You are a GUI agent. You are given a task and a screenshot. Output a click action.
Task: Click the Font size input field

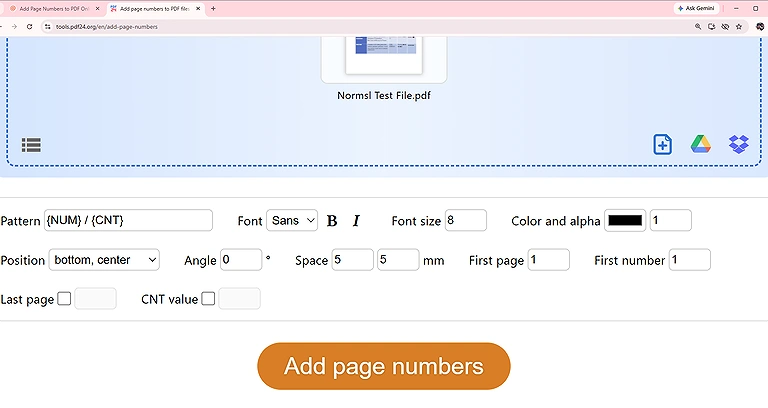tap(466, 220)
